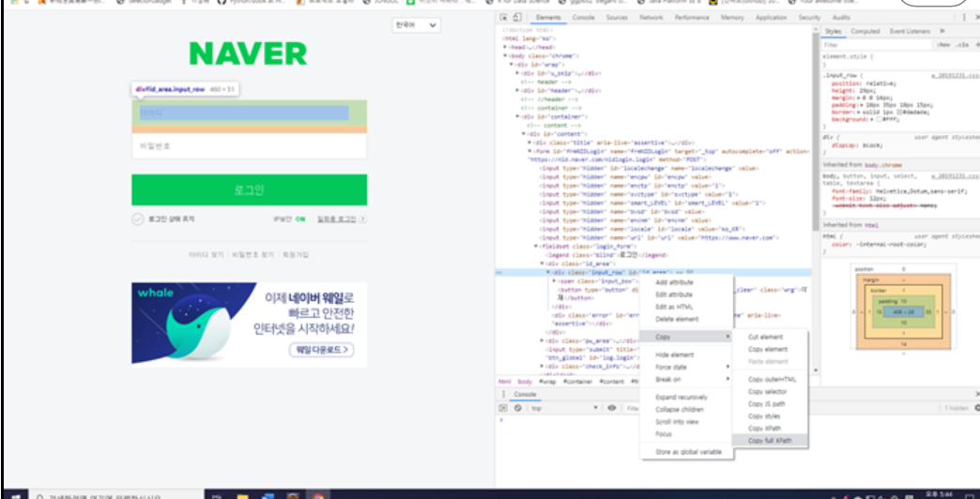This screenshot has height=499, width=980.
Task: Switch to the Sources tab
Action: [x=617, y=18]
